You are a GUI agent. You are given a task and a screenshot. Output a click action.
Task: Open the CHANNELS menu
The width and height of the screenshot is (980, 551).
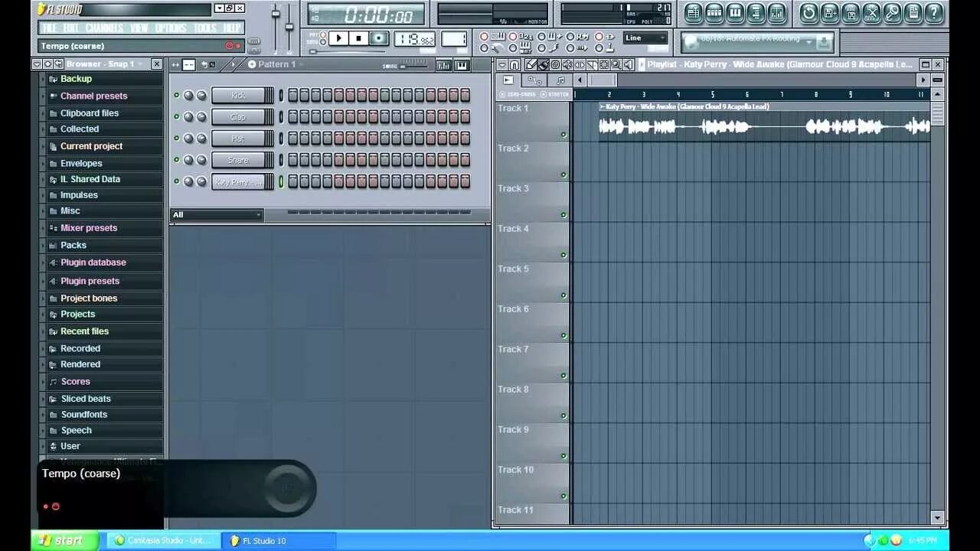coord(104,28)
